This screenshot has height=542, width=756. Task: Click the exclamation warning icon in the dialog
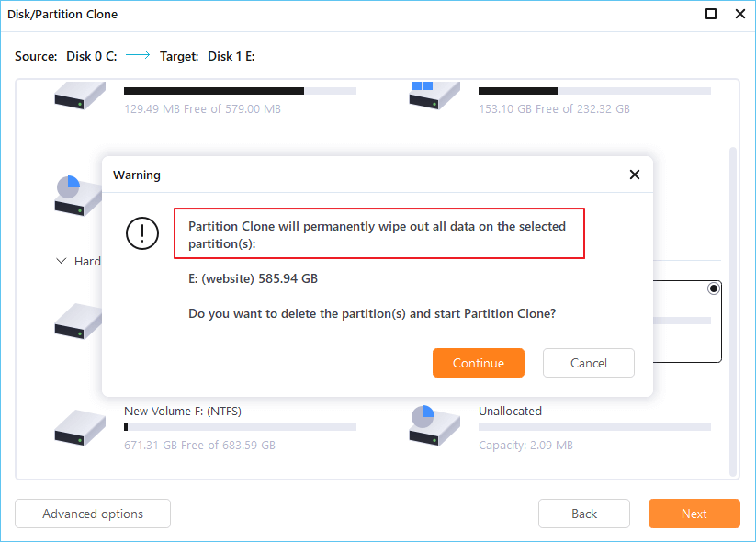coord(142,233)
